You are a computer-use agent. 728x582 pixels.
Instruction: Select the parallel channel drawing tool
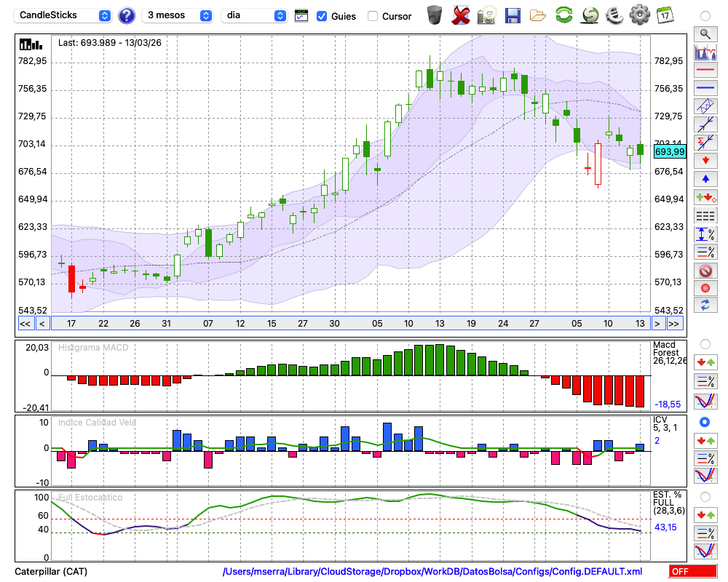point(705,106)
